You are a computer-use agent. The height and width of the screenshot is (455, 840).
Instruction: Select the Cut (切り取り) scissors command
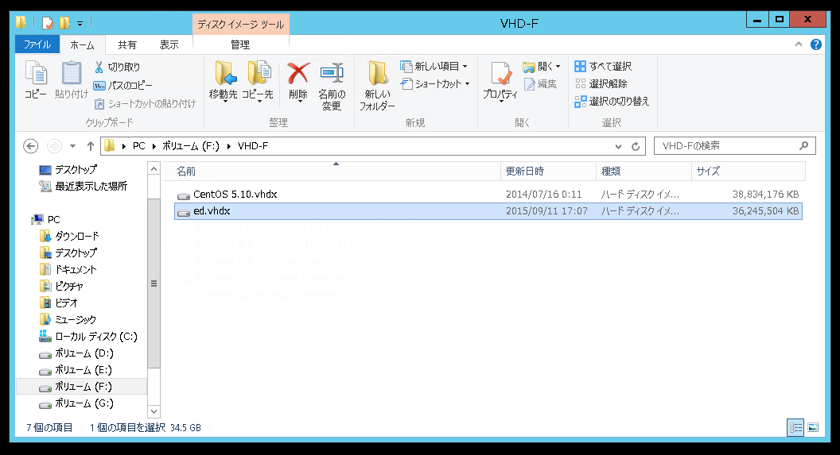(117, 67)
